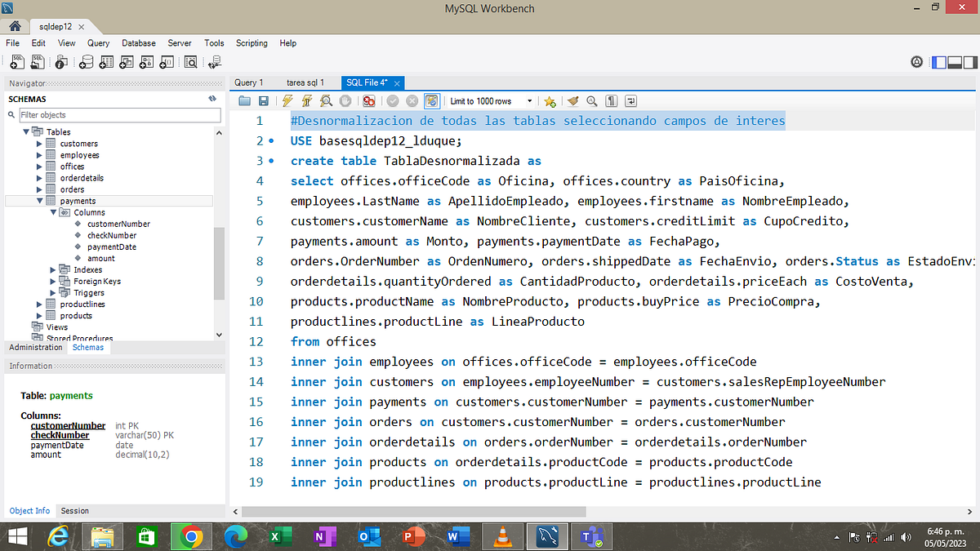Expand the employees table node
The image size is (980, 551).
pos(39,154)
